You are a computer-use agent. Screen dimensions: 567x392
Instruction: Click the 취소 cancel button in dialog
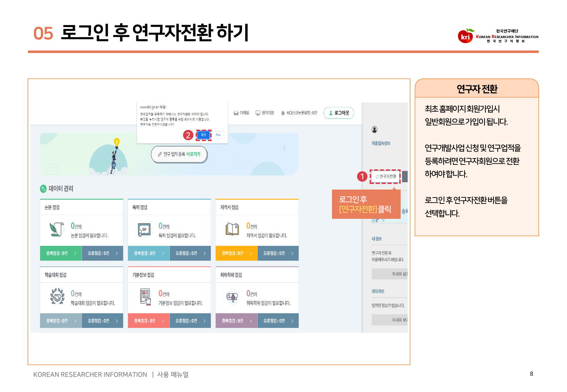point(218,135)
